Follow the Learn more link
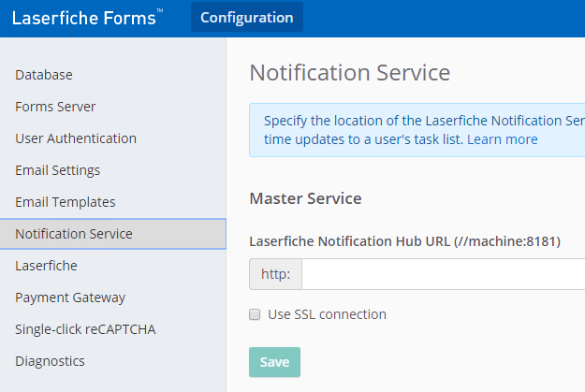Screen dimensions: 585x392 (503, 139)
